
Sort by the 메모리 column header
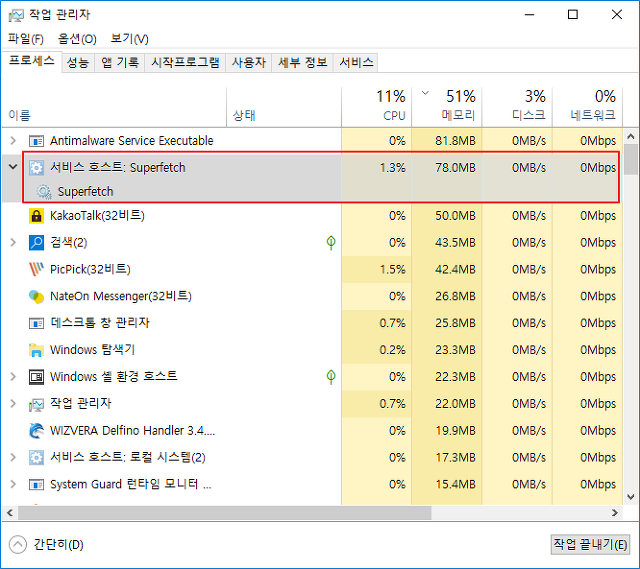(x=447, y=107)
